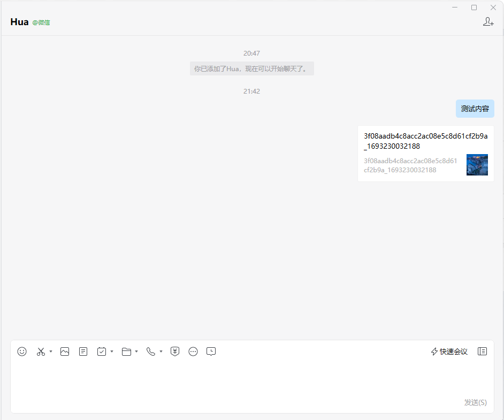Toggle the side panel icon
The image size is (504, 420).
(x=482, y=352)
